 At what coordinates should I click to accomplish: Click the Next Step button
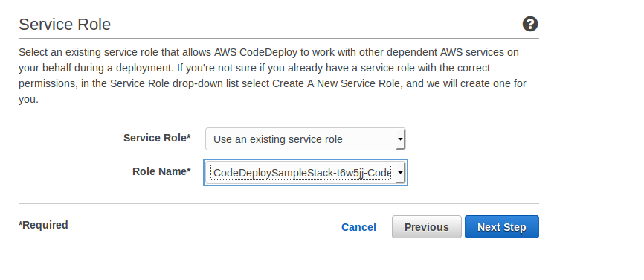pyautogui.click(x=501, y=227)
